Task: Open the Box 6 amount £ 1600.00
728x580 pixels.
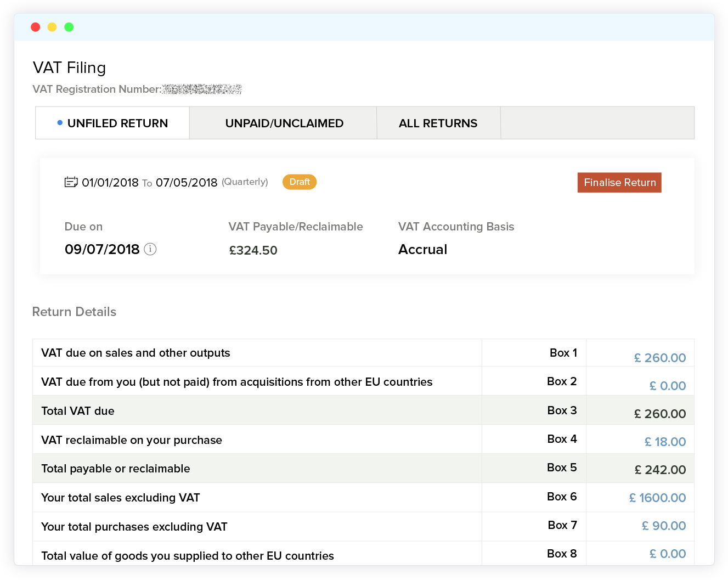Action: [x=657, y=498]
